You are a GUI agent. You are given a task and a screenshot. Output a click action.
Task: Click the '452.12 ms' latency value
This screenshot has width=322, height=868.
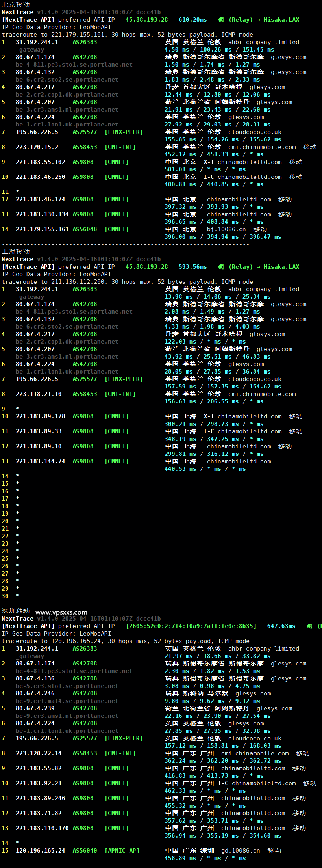pyautogui.click(x=180, y=154)
